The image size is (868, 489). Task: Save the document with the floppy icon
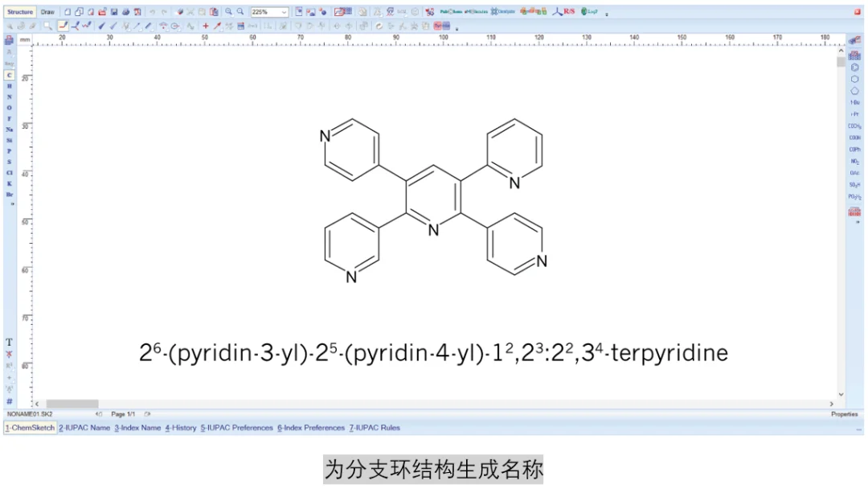pos(114,11)
